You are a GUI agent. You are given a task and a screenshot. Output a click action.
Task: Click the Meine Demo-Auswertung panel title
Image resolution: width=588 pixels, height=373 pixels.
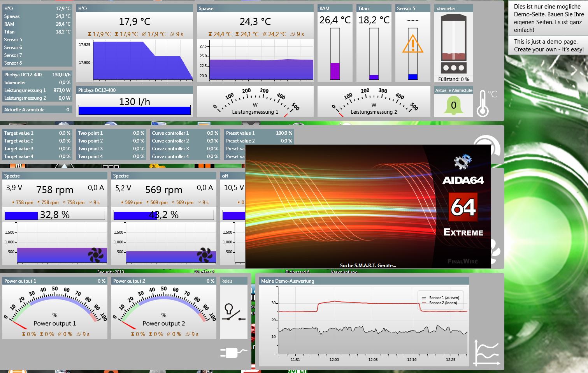tap(288, 281)
